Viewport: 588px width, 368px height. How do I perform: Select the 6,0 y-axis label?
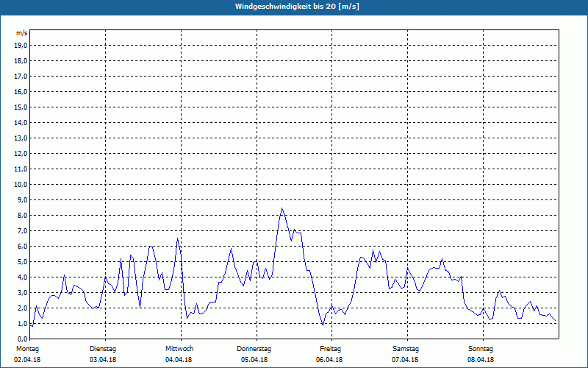(23, 247)
